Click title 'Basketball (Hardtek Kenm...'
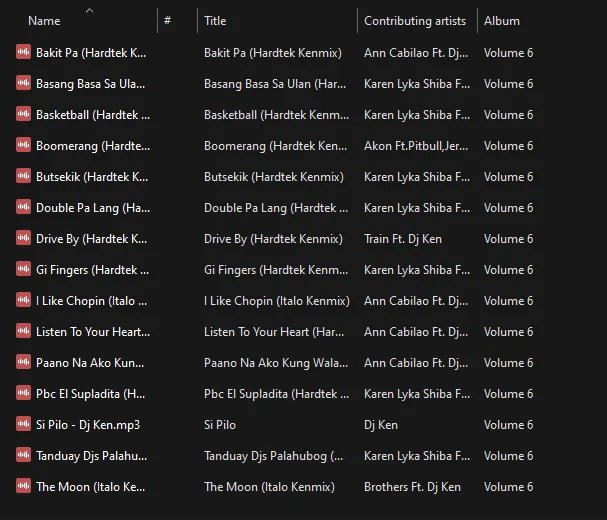Viewport: 607px width, 520px height. (276, 115)
